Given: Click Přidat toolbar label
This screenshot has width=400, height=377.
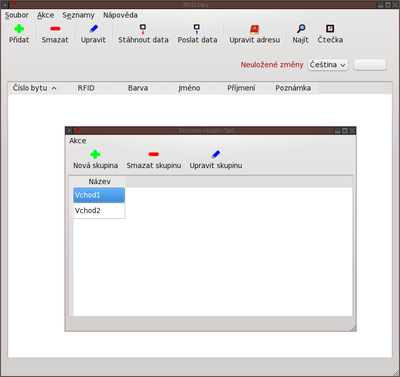Looking at the screenshot, I should (x=19, y=40).
